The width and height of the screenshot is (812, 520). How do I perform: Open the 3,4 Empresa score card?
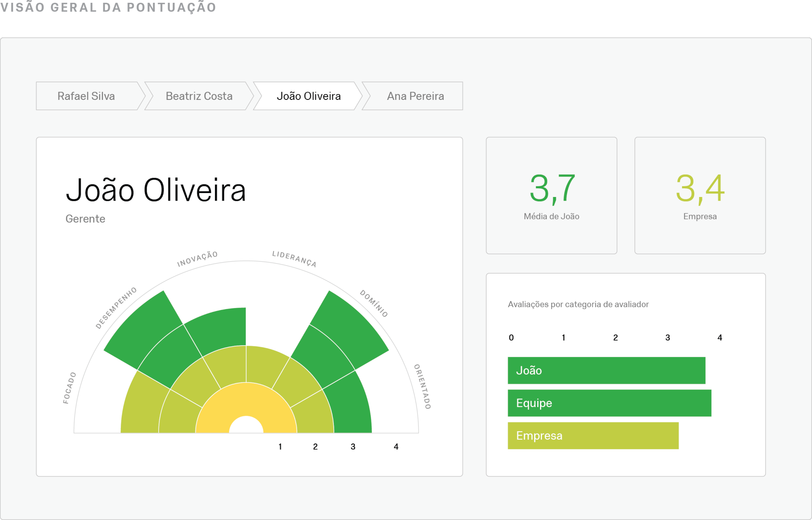(700, 195)
